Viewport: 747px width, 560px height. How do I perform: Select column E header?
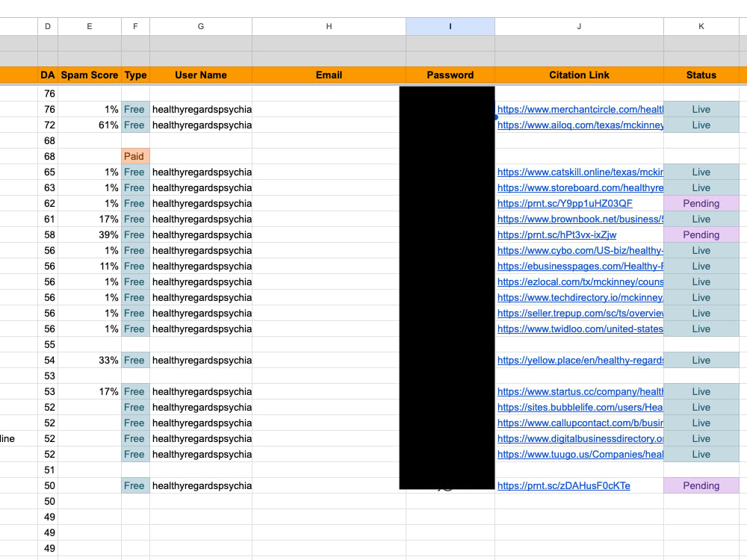(x=90, y=26)
